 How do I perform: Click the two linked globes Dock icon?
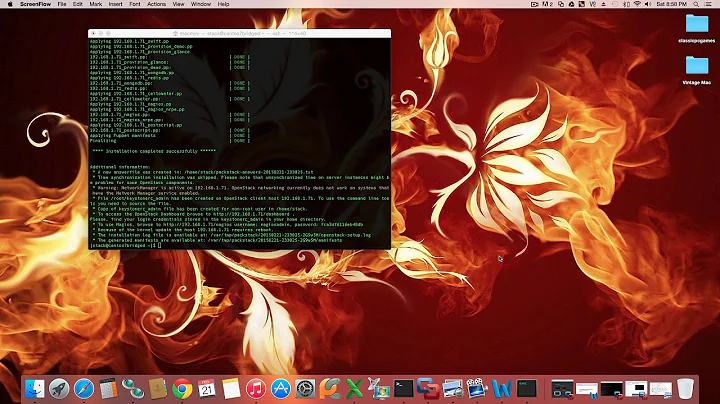tap(133, 389)
